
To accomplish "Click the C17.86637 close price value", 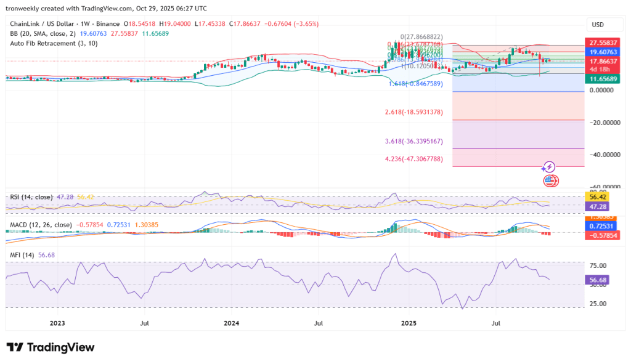I will point(245,24).
